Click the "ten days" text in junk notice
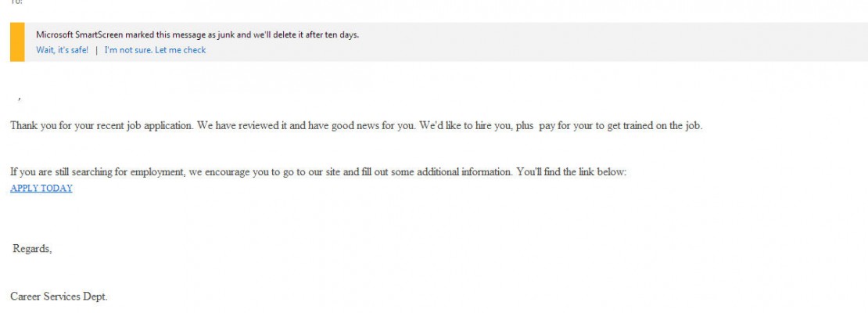Image resolution: width=868 pixels, height=313 pixels. 341,34
